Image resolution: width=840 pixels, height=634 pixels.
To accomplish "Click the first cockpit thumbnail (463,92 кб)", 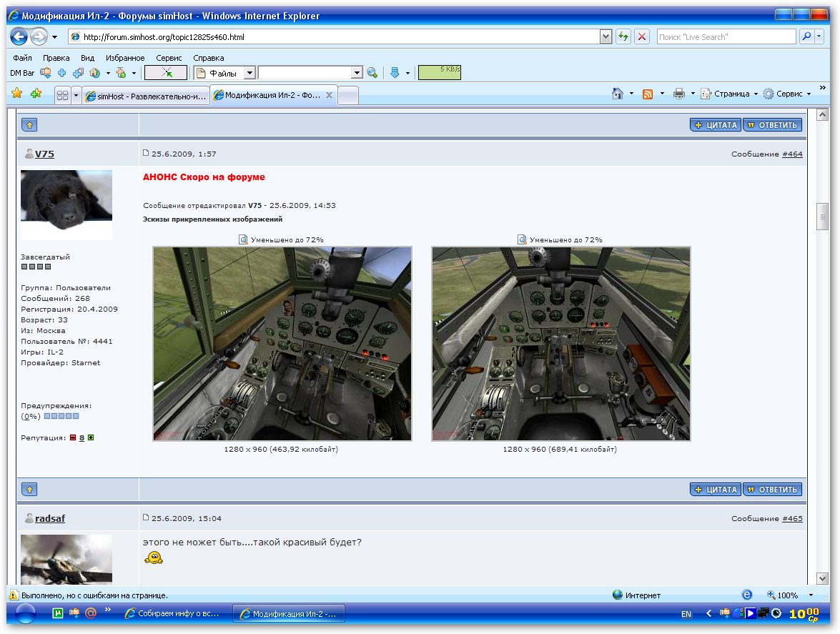I will coord(282,344).
